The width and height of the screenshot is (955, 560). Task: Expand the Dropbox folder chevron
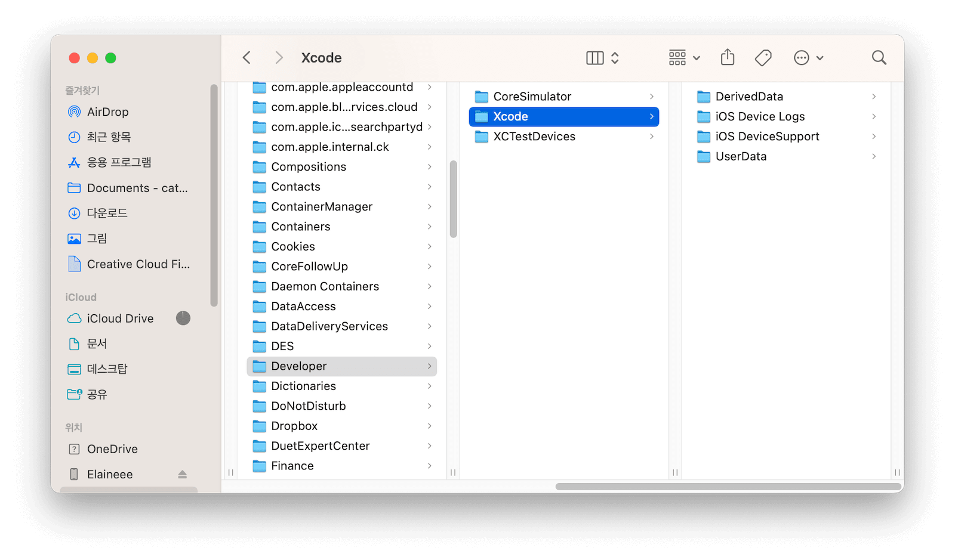point(429,426)
